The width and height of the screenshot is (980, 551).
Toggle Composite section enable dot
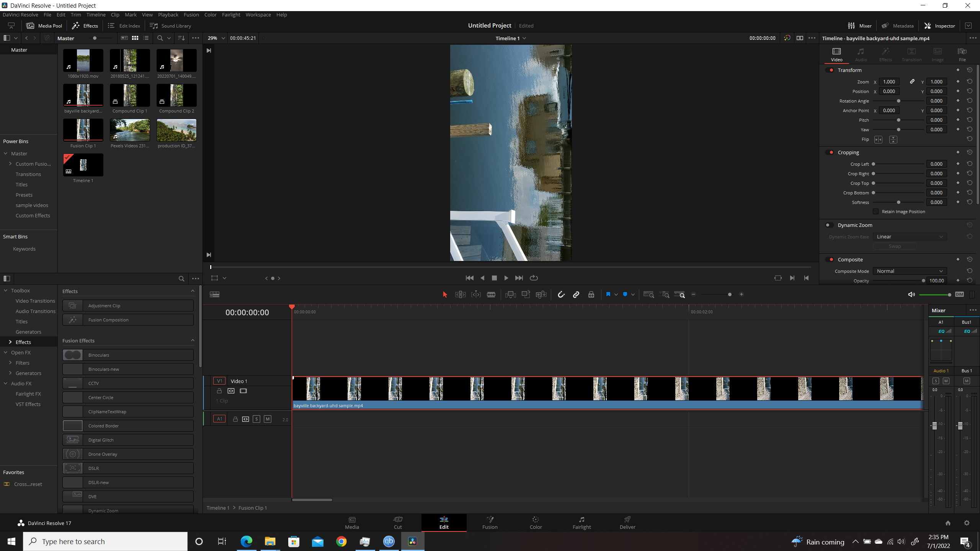(x=829, y=259)
